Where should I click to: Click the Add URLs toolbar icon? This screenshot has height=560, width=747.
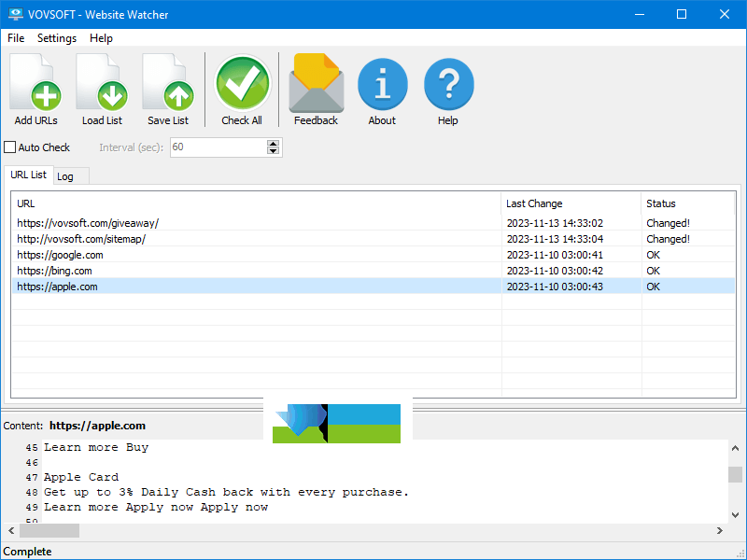35,90
